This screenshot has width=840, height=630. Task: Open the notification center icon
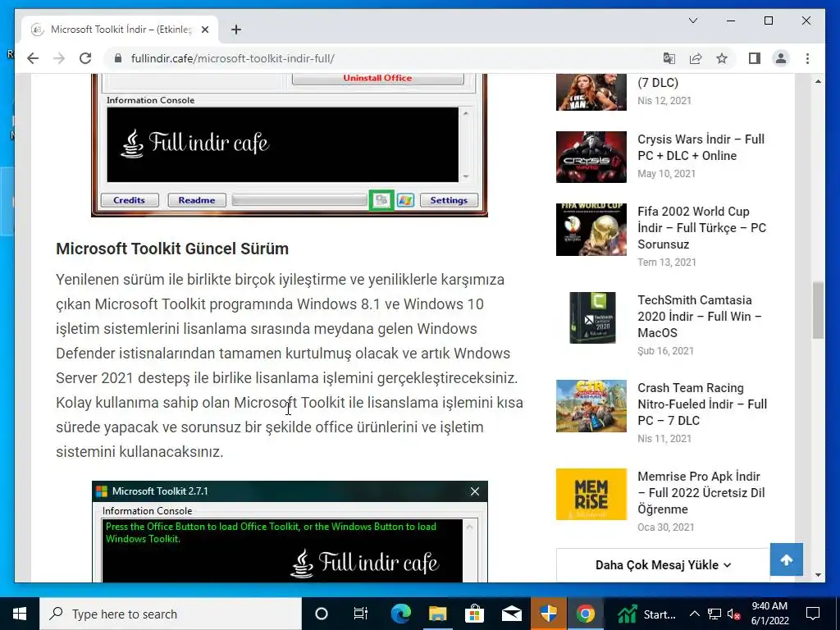(813, 614)
